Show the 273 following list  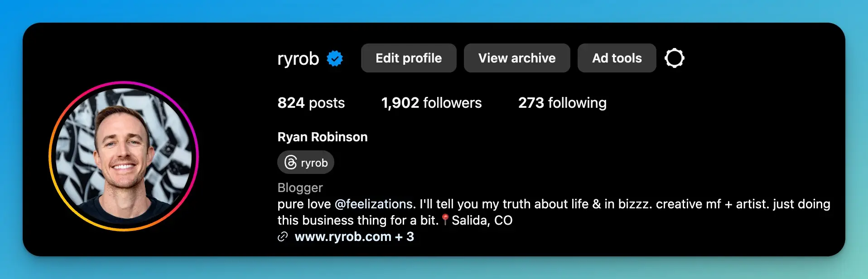pyautogui.click(x=562, y=103)
